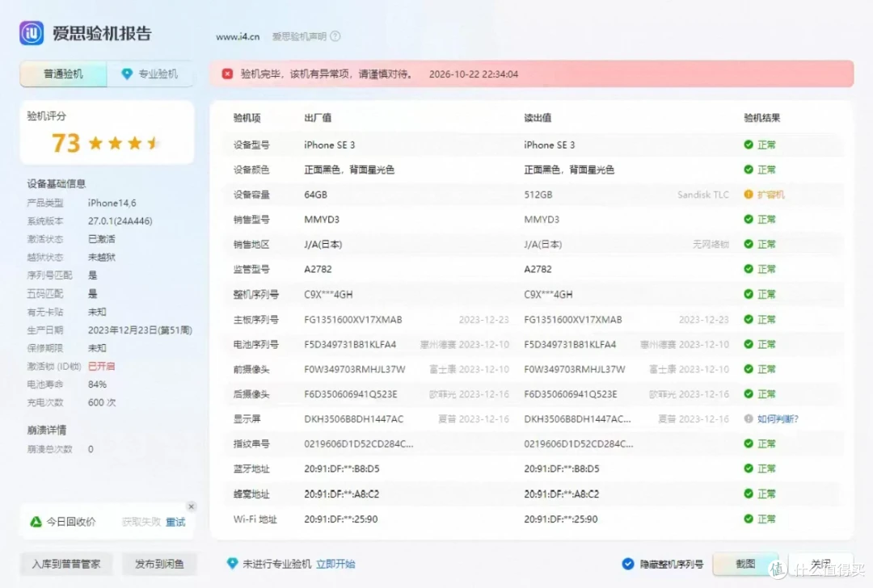This screenshot has width=873, height=588.
Task: Click orange warning icon beside 扩容机
Action: pos(749,194)
